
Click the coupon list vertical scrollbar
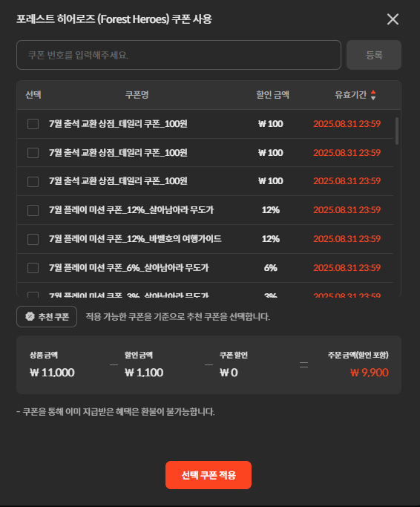coord(397,131)
